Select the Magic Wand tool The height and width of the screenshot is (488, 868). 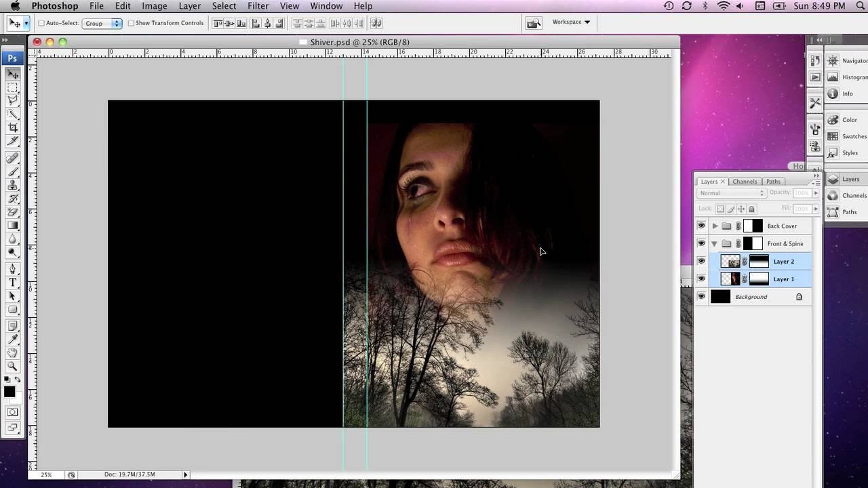pyautogui.click(x=12, y=115)
